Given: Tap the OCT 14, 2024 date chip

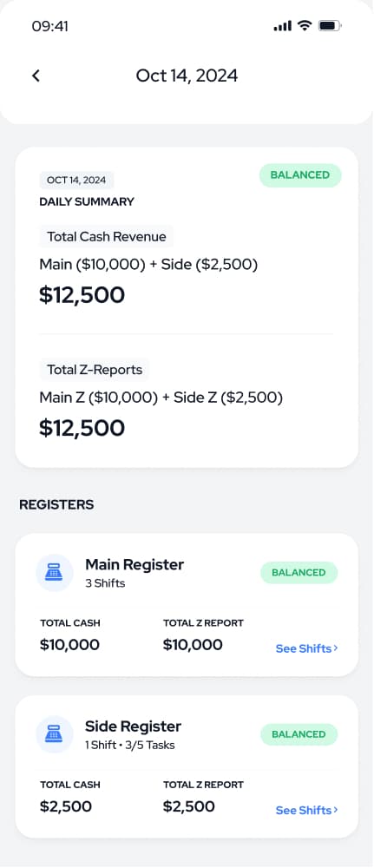Looking at the screenshot, I should (76, 180).
